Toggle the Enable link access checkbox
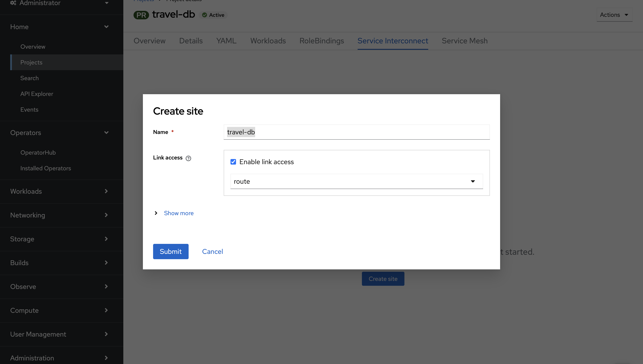 point(233,162)
